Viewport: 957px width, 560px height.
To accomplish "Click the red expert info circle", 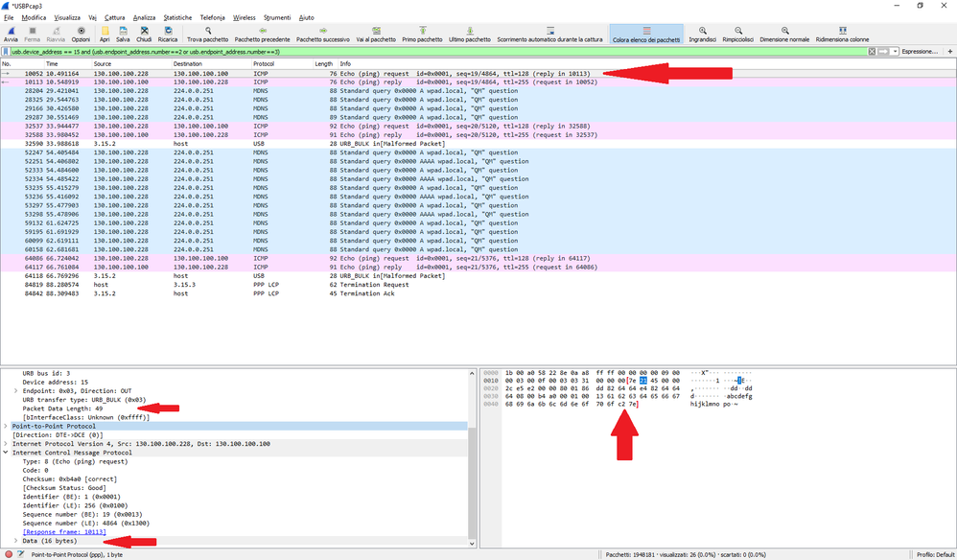I will [9, 554].
